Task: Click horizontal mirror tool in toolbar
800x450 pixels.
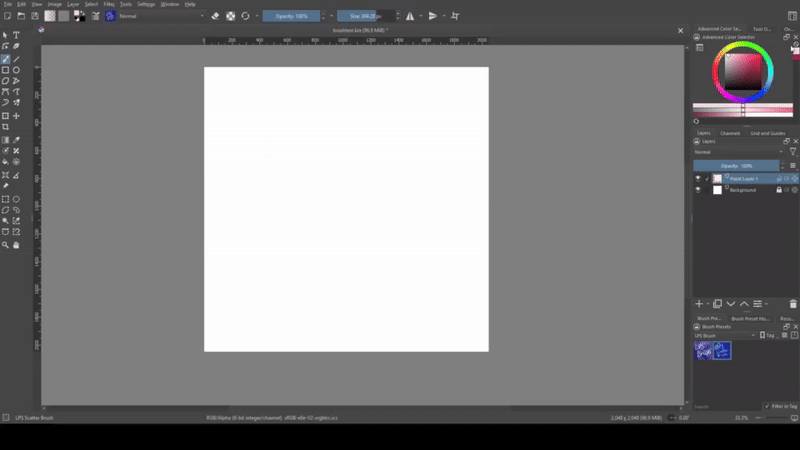Action: tap(410, 16)
